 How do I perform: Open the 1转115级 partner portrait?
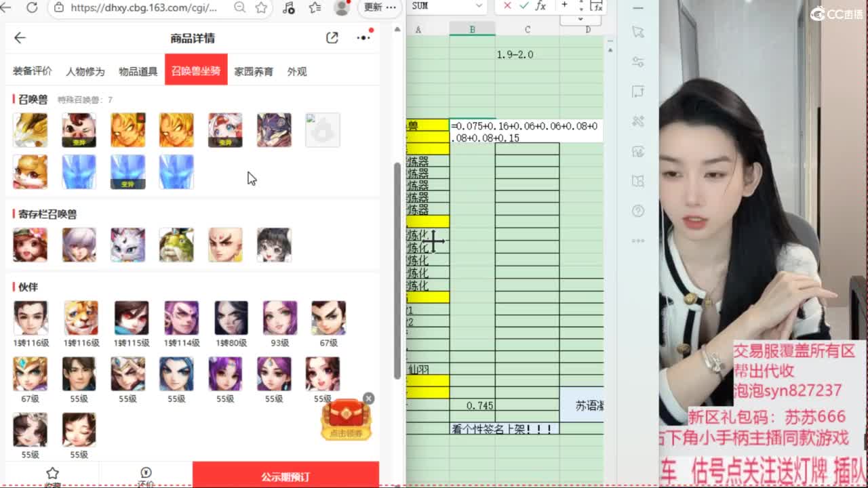coord(131,318)
